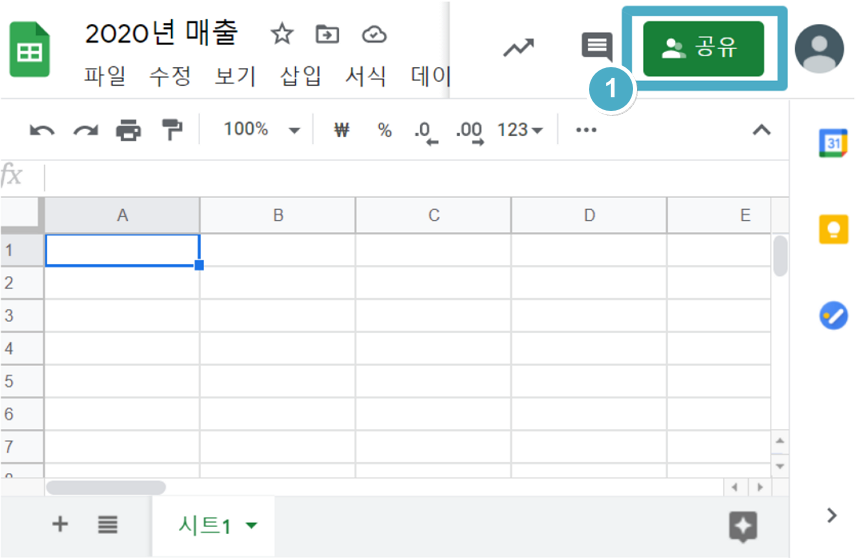Open the 보기 menu
The image size is (863, 558).
tap(235, 75)
